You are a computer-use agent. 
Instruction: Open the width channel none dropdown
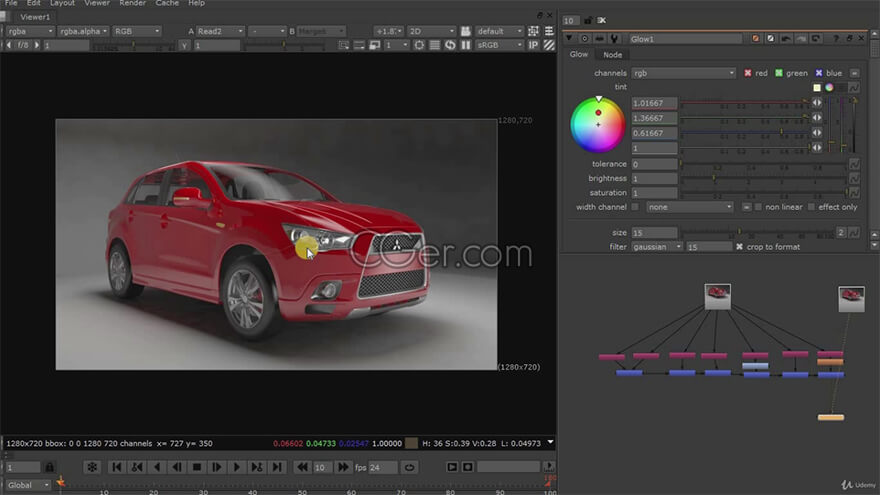(689, 207)
